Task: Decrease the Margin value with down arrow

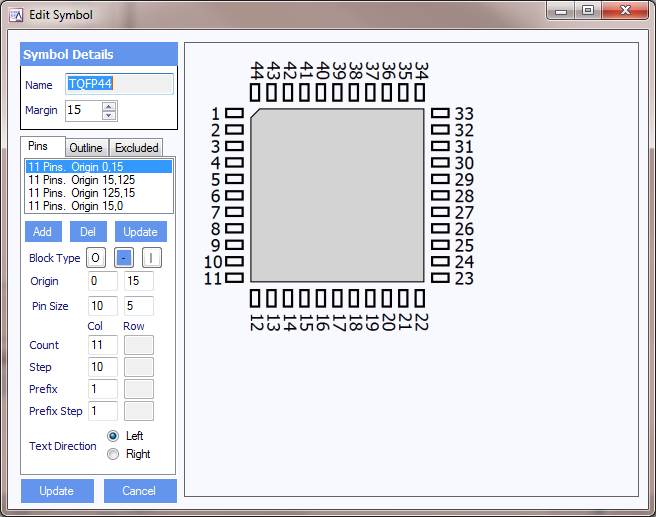Action: coord(109,114)
